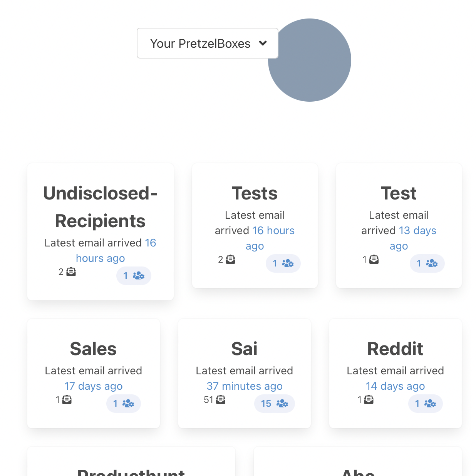Click the envelope icon in Test card

point(374,260)
